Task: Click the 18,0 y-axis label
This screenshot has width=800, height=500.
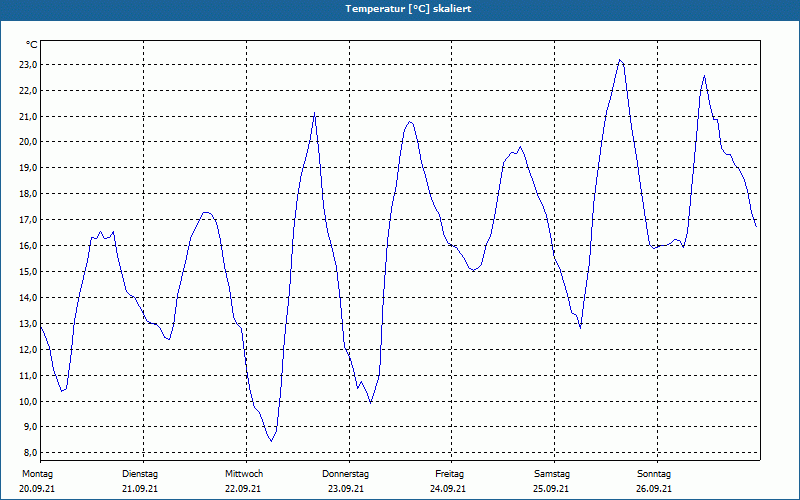Action: coord(29,194)
